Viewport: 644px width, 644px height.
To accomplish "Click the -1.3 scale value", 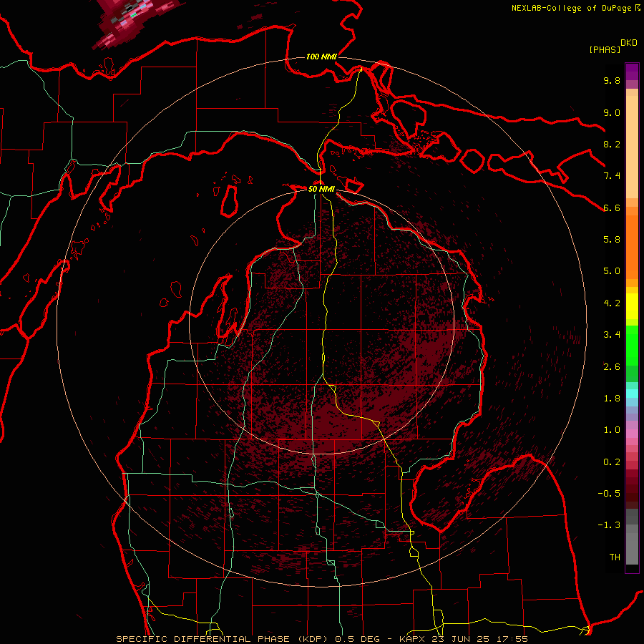I will (609, 525).
